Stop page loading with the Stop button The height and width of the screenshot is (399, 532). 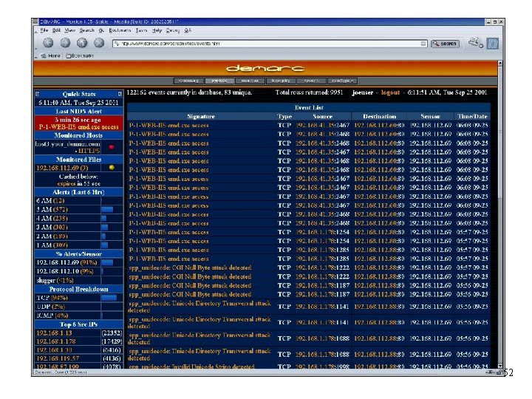[99, 43]
